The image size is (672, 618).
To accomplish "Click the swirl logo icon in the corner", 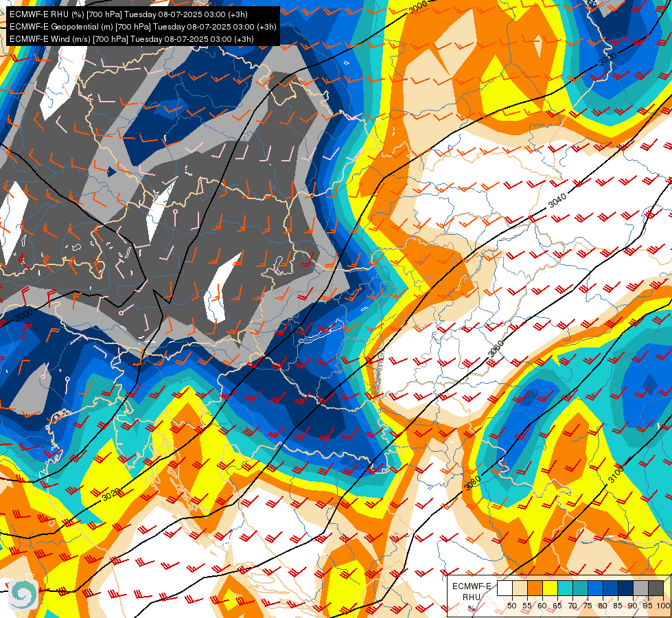I will click(x=23, y=594).
